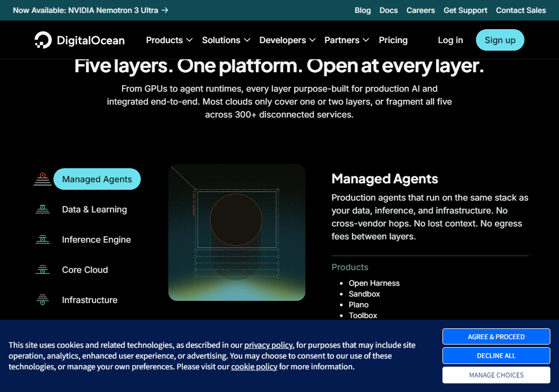Open the Contact Sales link
This screenshot has width=559, height=392.
(521, 10)
